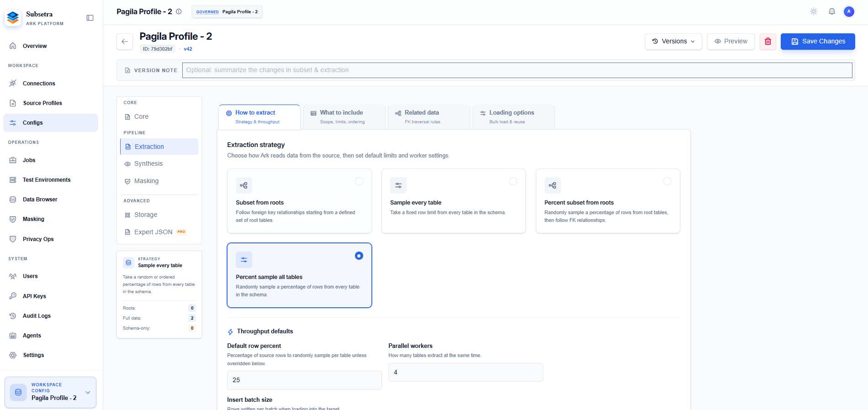
Task: Click the Configs sliders icon
Action: [13, 123]
